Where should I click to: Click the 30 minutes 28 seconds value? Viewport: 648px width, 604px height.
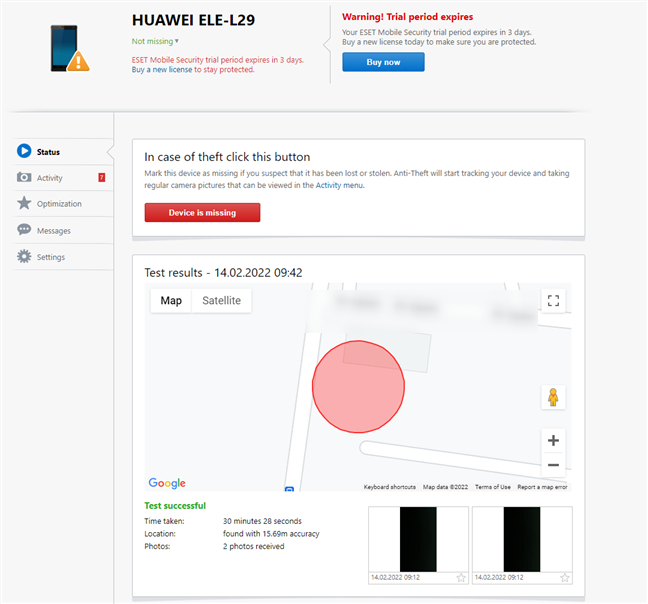[x=262, y=521]
